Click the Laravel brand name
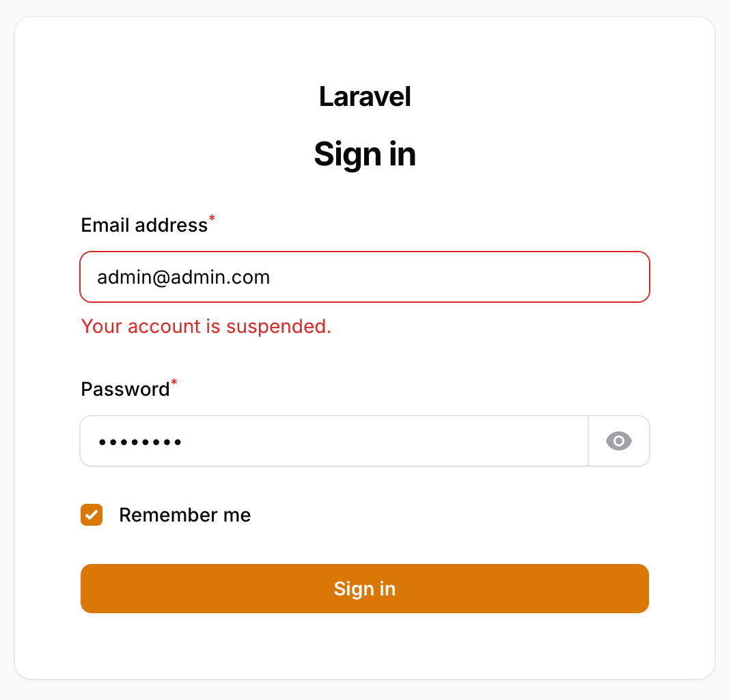Viewport: 731px width, 700px height. click(x=365, y=96)
